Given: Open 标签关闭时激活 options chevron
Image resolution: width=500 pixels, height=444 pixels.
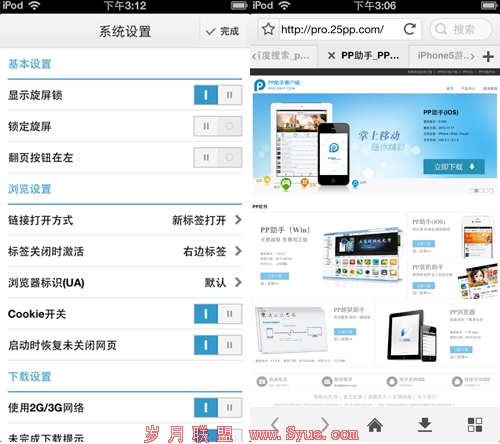Looking at the screenshot, I should click(238, 251).
